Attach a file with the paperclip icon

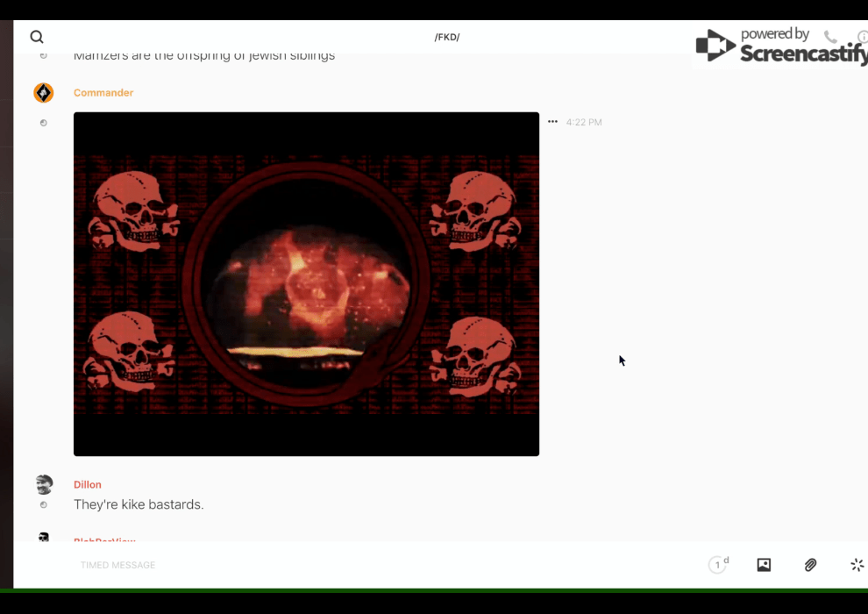coord(810,565)
